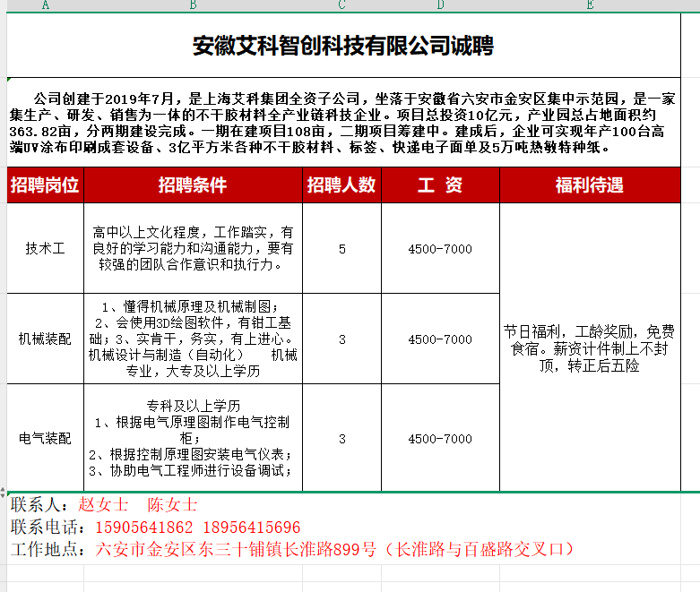Select the 机械装配 position cell
700x592 pixels.
pos(45,339)
